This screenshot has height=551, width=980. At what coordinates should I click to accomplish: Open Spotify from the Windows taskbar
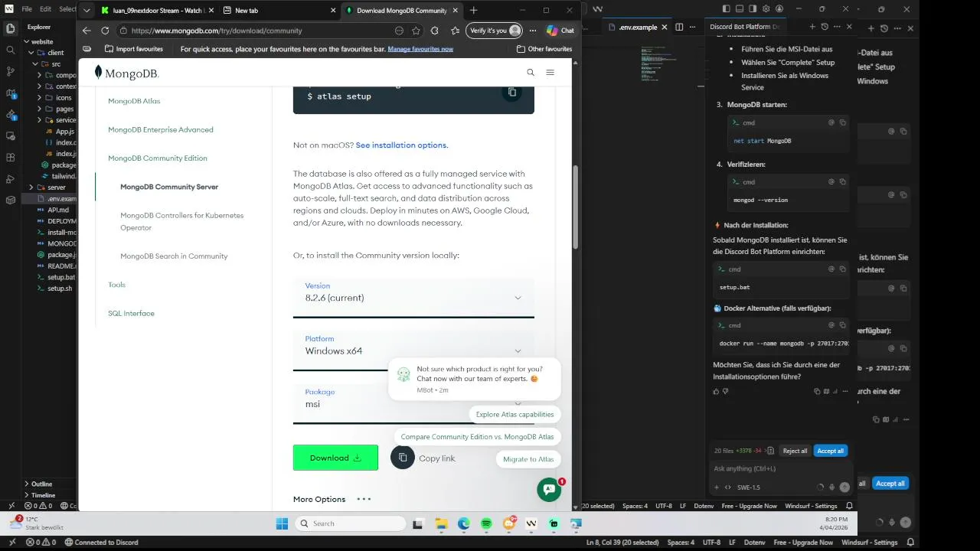pos(486,523)
